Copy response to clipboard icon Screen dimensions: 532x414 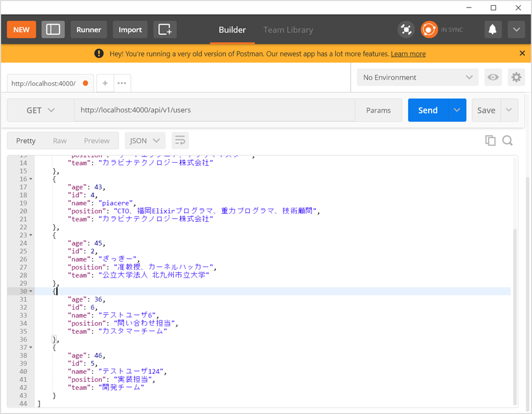point(490,140)
